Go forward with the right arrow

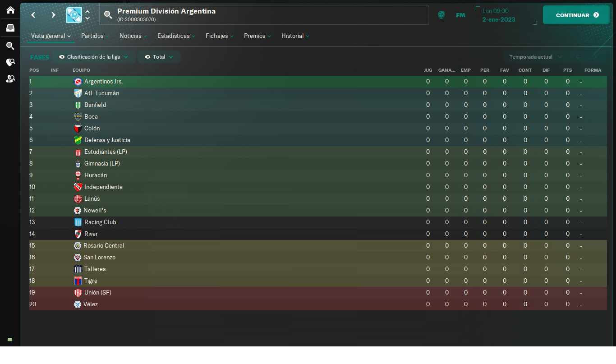(x=53, y=15)
